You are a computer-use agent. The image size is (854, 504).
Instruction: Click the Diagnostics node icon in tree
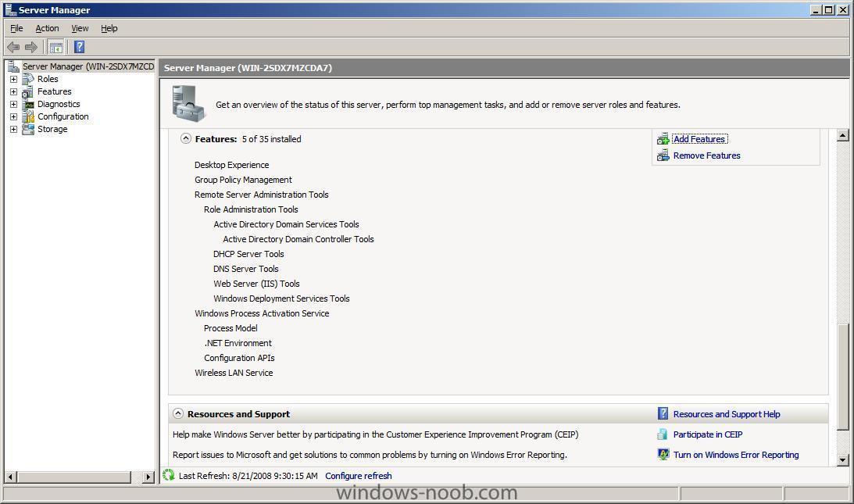pyautogui.click(x=28, y=104)
